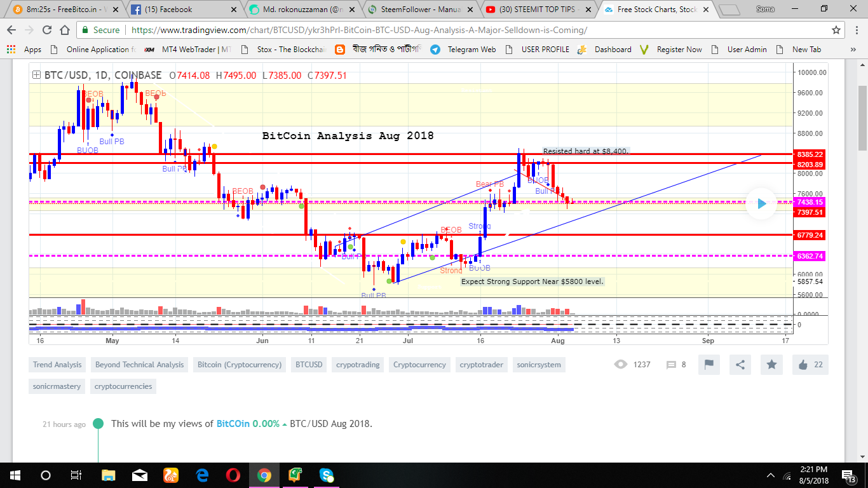Go back to the previous page

(x=13, y=30)
